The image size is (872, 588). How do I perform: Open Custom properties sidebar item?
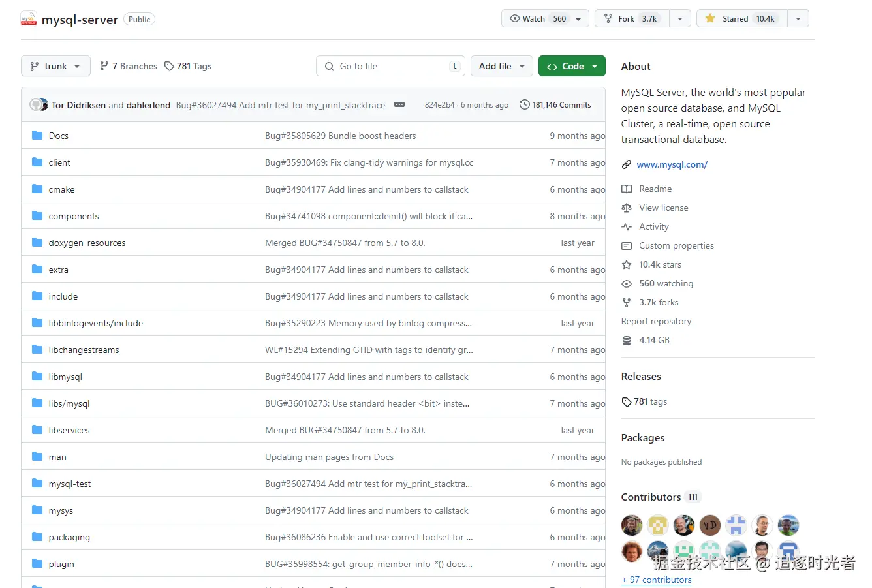676,245
